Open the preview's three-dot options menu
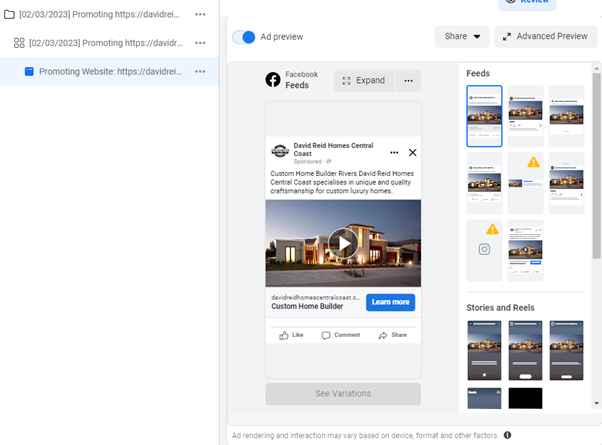This screenshot has width=602, height=445. pos(407,81)
